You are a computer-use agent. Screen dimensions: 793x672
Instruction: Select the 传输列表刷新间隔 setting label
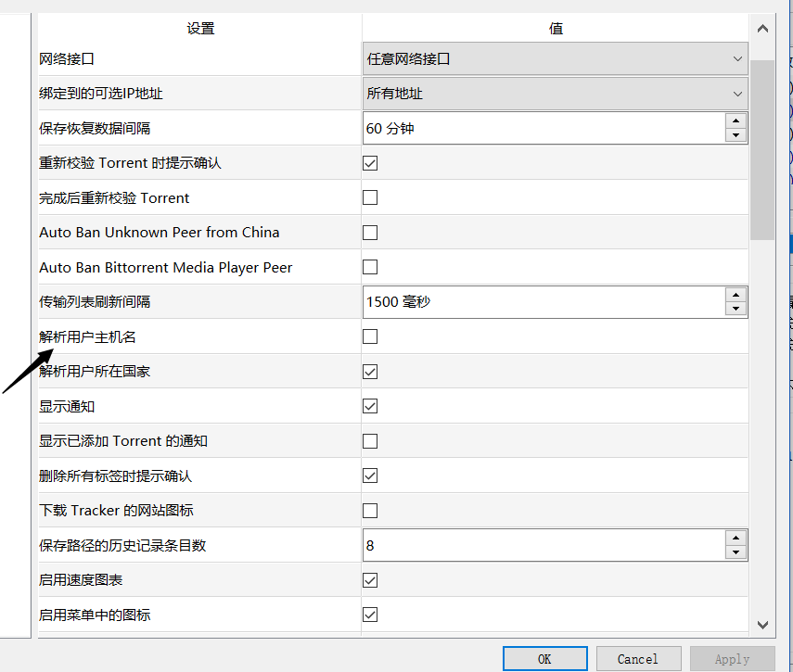point(95,302)
